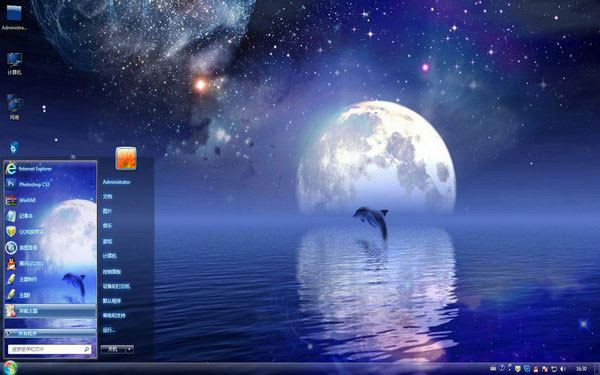
Task: Open Devices and Printers from Start menu
Action: pos(116,286)
